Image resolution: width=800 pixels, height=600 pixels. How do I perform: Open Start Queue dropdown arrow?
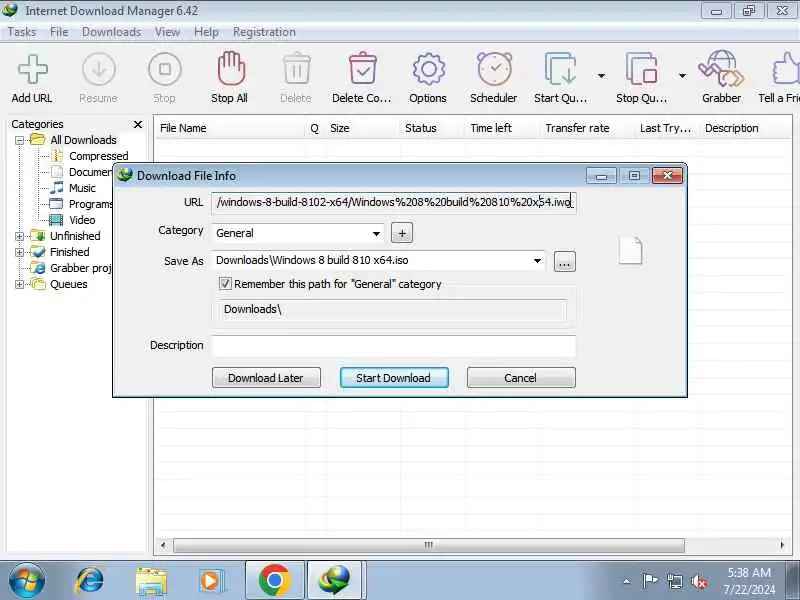point(602,76)
